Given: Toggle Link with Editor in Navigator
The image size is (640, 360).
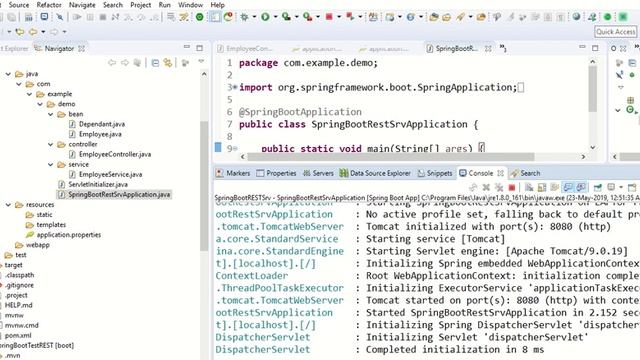Looking at the screenshot, I should click(168, 63).
